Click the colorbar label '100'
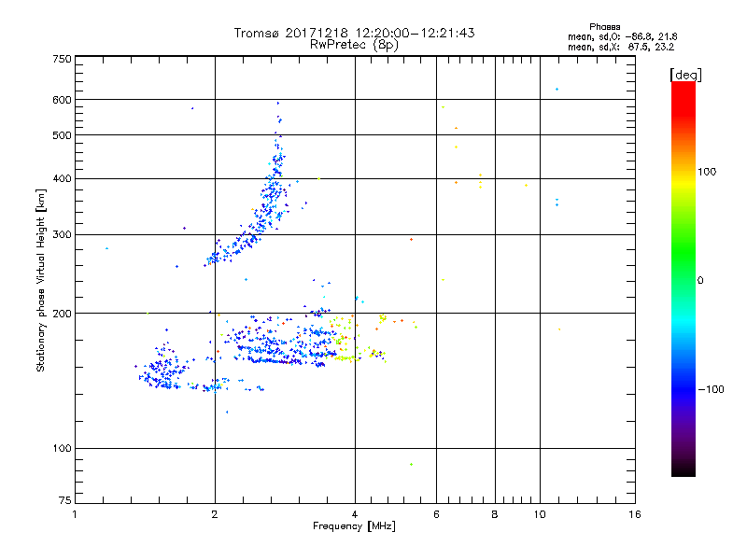747x560 pixels. coord(707,172)
